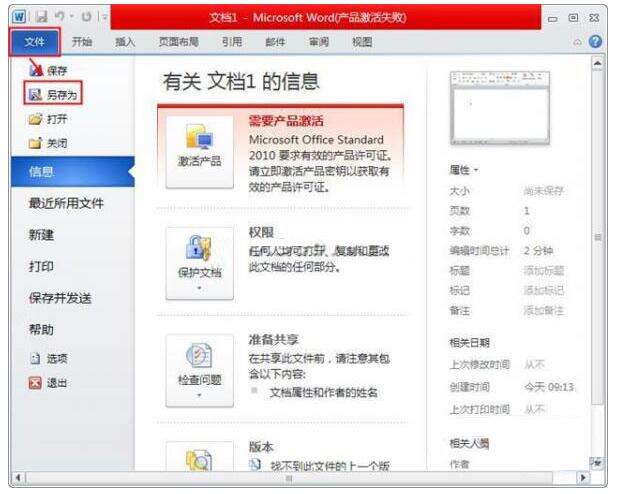
Task: Open 保存并发送 section
Action: click(x=60, y=298)
